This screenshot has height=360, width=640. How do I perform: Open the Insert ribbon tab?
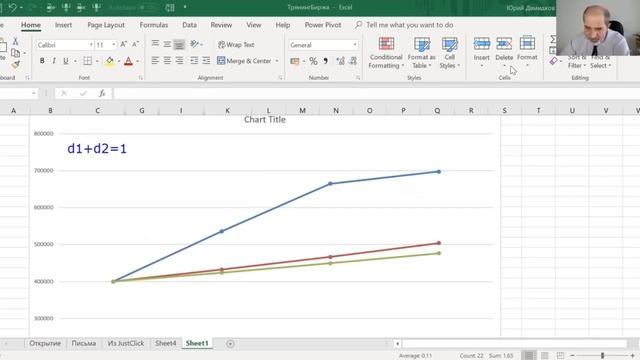63,25
